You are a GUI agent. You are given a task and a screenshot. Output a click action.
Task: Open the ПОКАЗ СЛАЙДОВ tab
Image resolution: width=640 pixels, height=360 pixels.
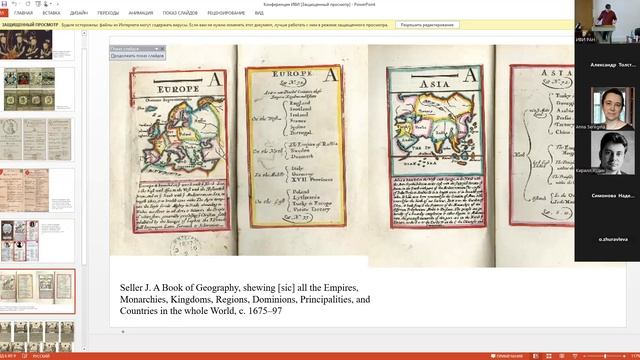coord(180,13)
